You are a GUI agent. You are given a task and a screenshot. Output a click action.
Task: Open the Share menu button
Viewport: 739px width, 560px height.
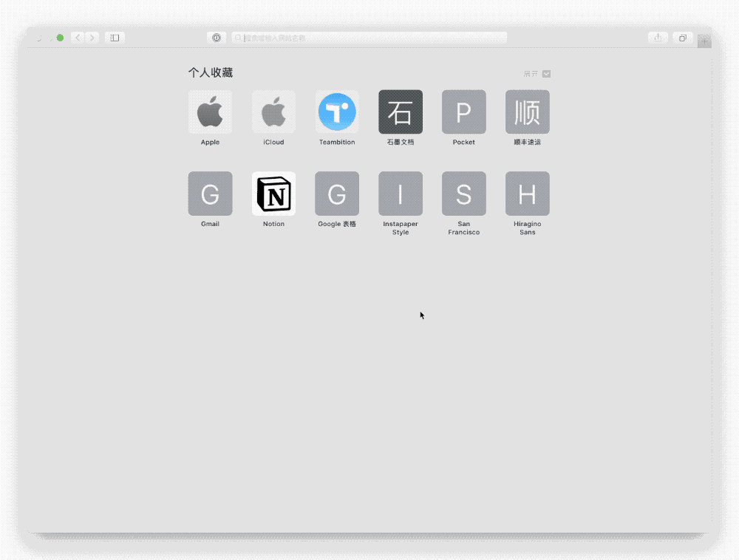[658, 38]
